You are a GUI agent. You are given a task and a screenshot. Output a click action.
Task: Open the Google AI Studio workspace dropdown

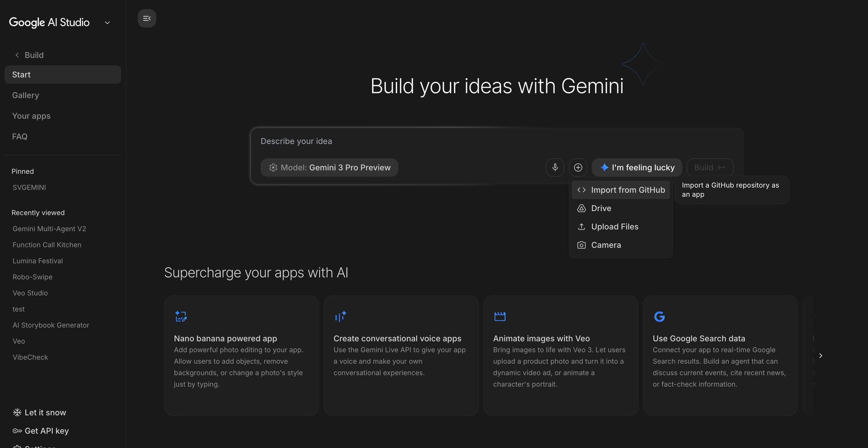click(107, 22)
